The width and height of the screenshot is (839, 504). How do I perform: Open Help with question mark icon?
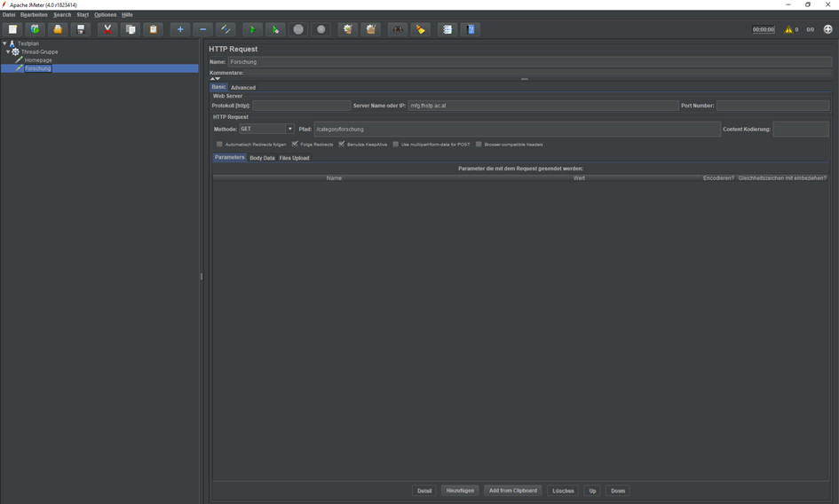coord(471,29)
